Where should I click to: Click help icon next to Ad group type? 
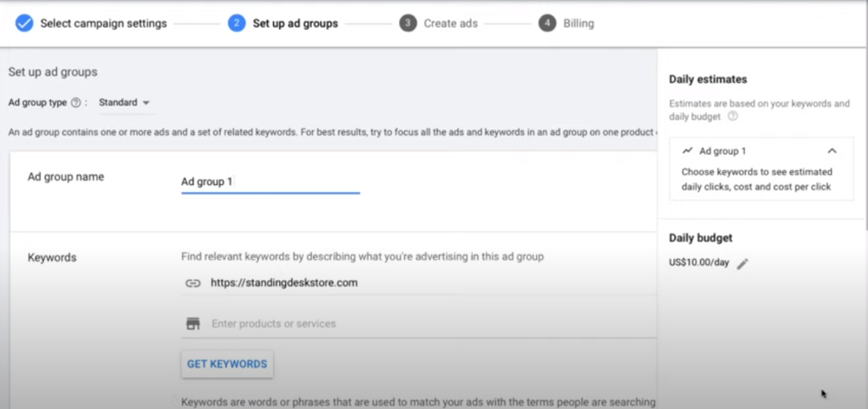point(76,102)
